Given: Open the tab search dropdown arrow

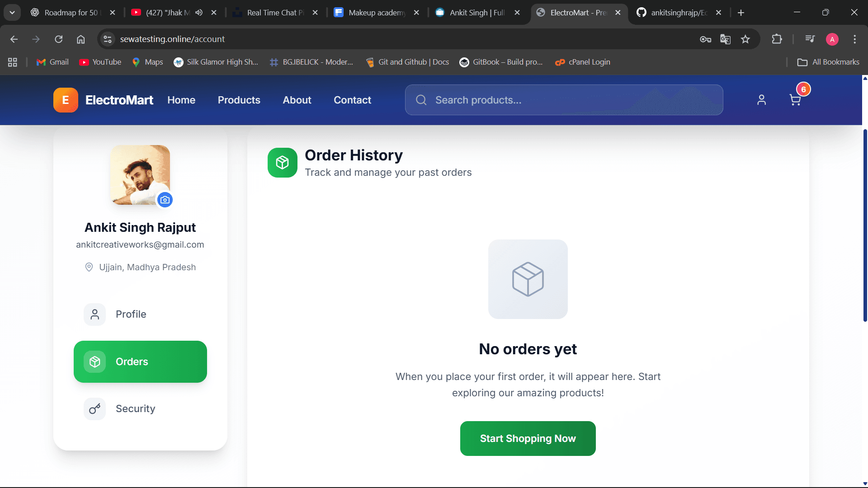Looking at the screenshot, I should coord(12,13).
